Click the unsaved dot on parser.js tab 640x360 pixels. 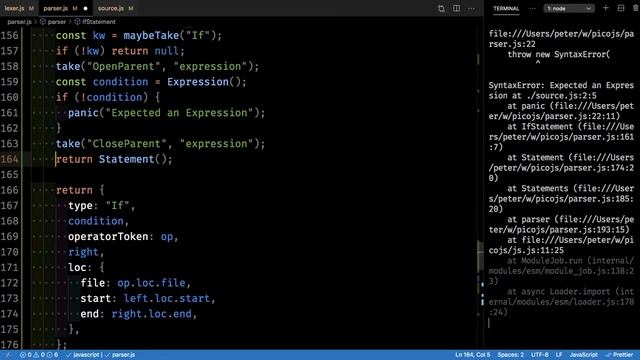(x=85, y=8)
